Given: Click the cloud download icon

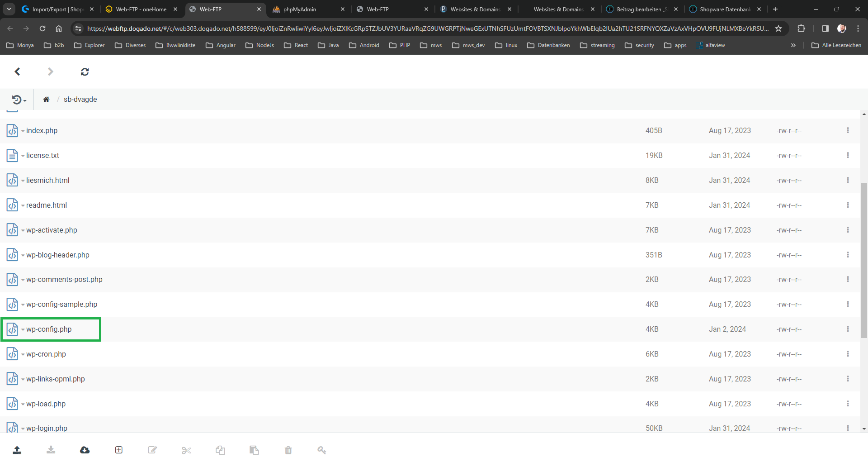Looking at the screenshot, I should pos(85,450).
